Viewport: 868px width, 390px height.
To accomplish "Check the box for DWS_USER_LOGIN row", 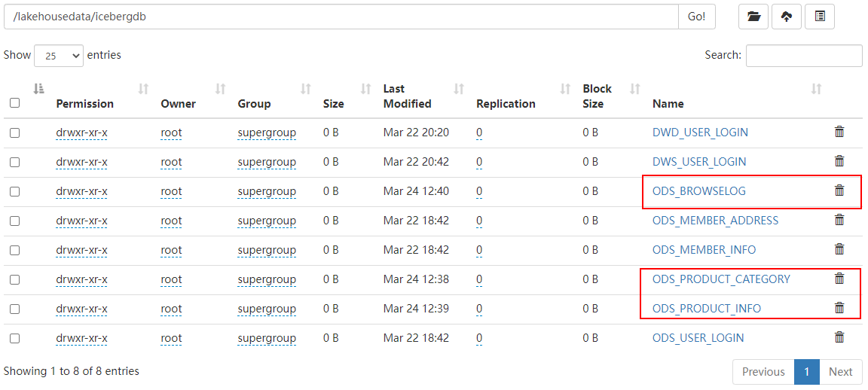I will [15, 162].
